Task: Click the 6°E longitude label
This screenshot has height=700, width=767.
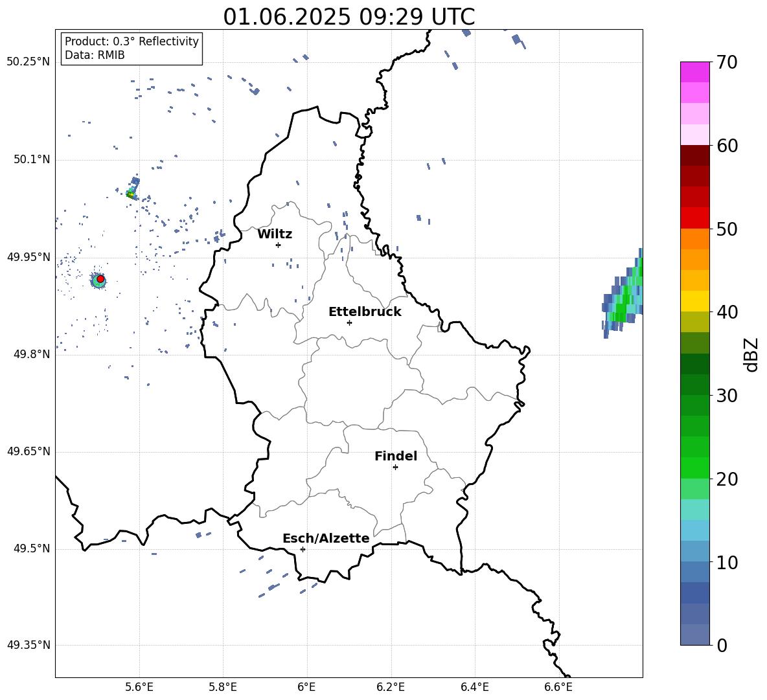Action: (x=306, y=687)
